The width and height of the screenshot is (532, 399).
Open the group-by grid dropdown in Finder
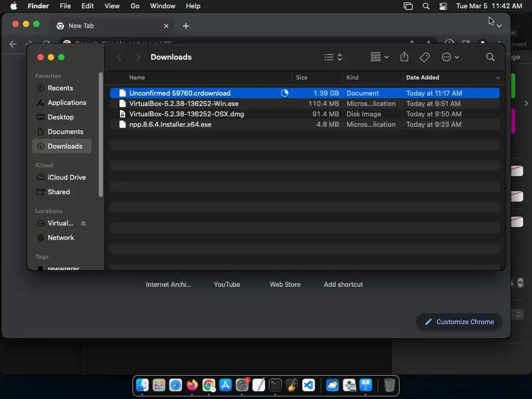pos(379,57)
